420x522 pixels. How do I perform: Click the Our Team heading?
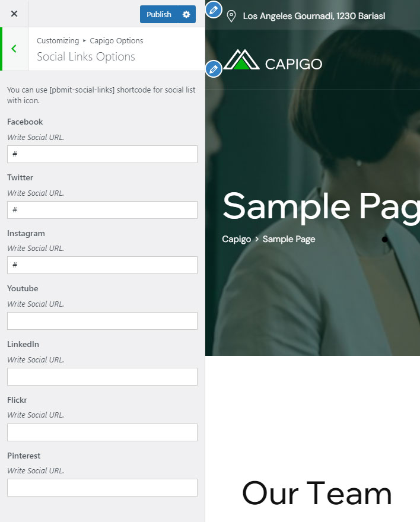click(x=317, y=494)
